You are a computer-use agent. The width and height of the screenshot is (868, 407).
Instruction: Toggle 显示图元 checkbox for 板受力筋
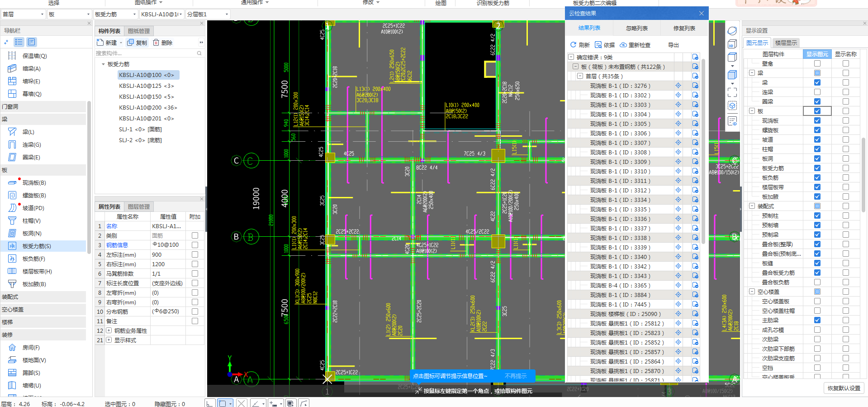[x=817, y=168]
